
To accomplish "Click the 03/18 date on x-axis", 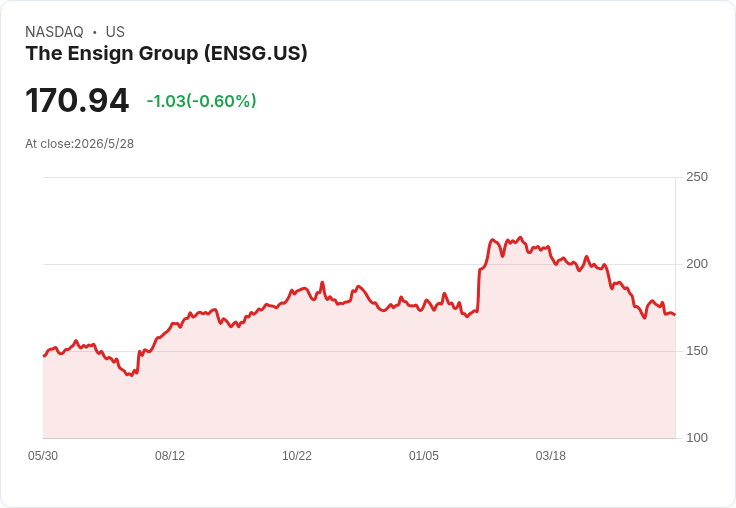I will click(551, 456).
